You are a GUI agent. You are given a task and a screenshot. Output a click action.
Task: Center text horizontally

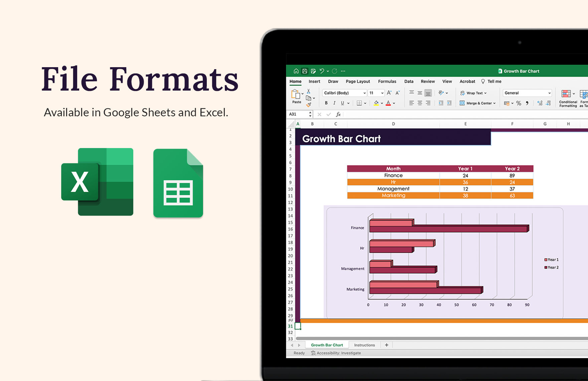click(420, 103)
